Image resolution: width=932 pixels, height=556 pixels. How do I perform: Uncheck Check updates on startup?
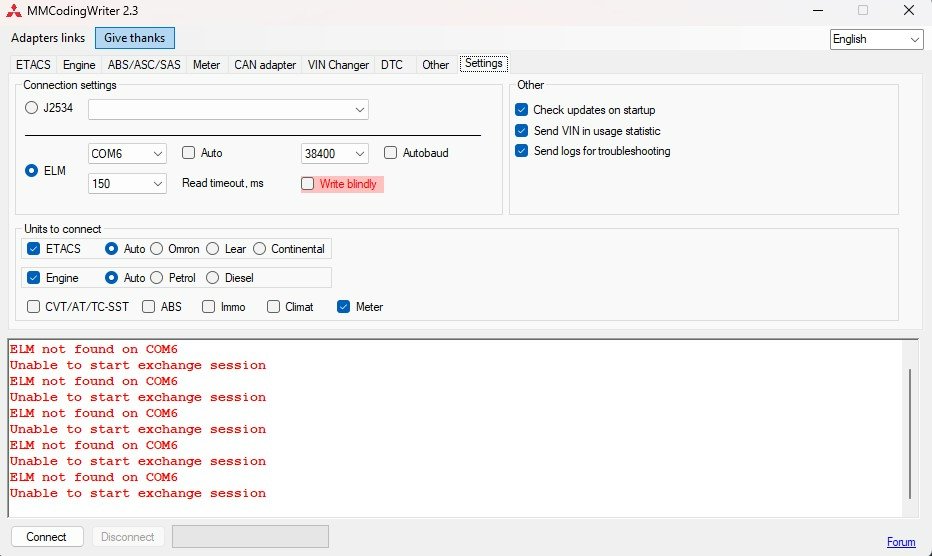coord(521,110)
